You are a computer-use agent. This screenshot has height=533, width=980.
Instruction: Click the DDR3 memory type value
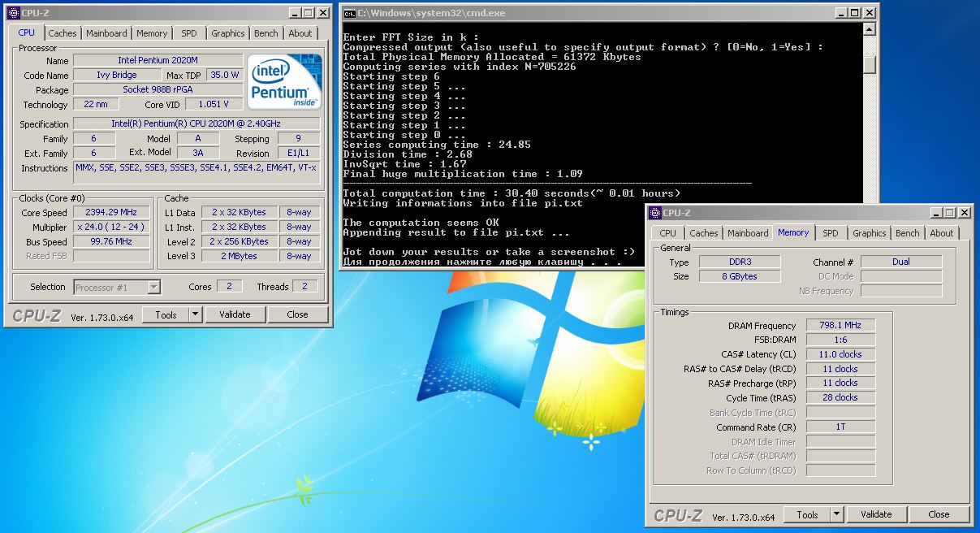(x=738, y=262)
